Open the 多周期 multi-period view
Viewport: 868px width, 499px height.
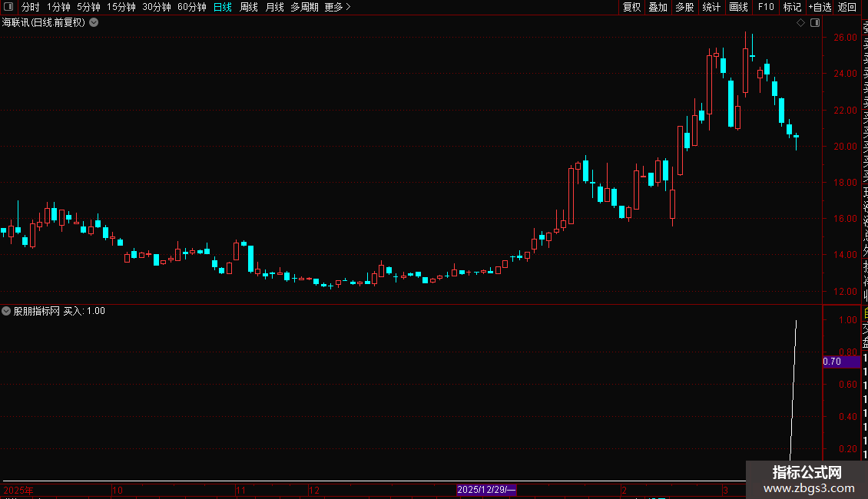(x=304, y=7)
